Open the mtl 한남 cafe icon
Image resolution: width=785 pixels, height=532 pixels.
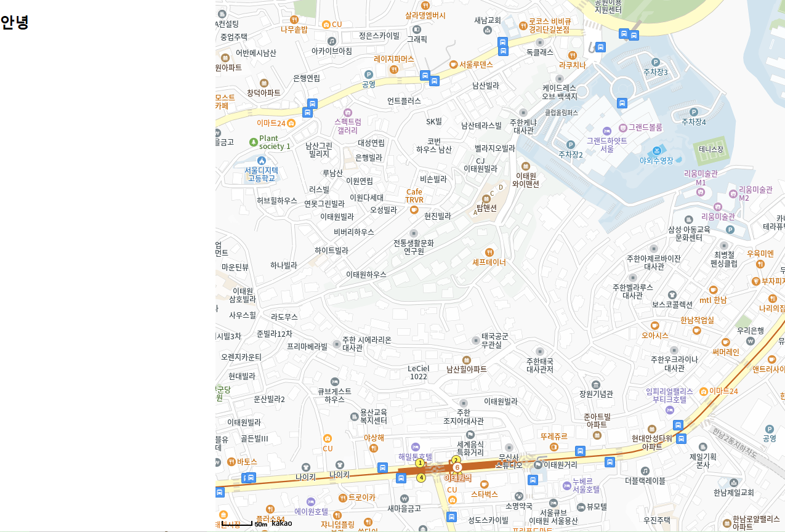click(713, 290)
